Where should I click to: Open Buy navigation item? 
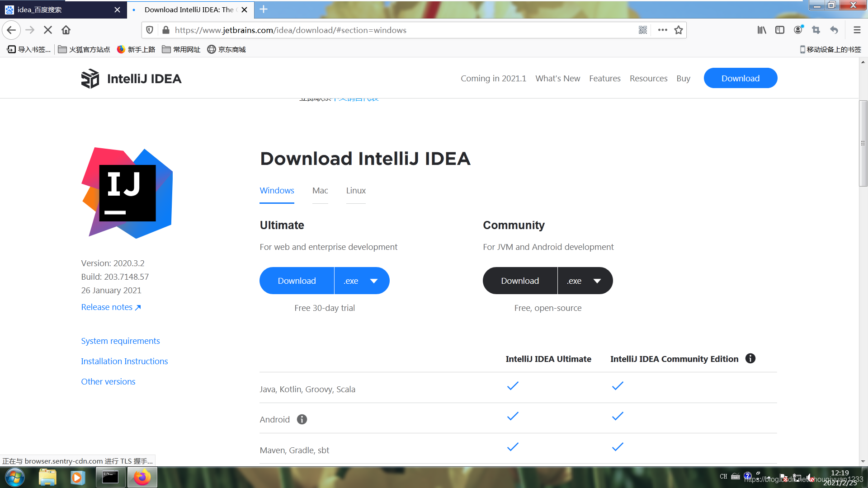tap(683, 78)
